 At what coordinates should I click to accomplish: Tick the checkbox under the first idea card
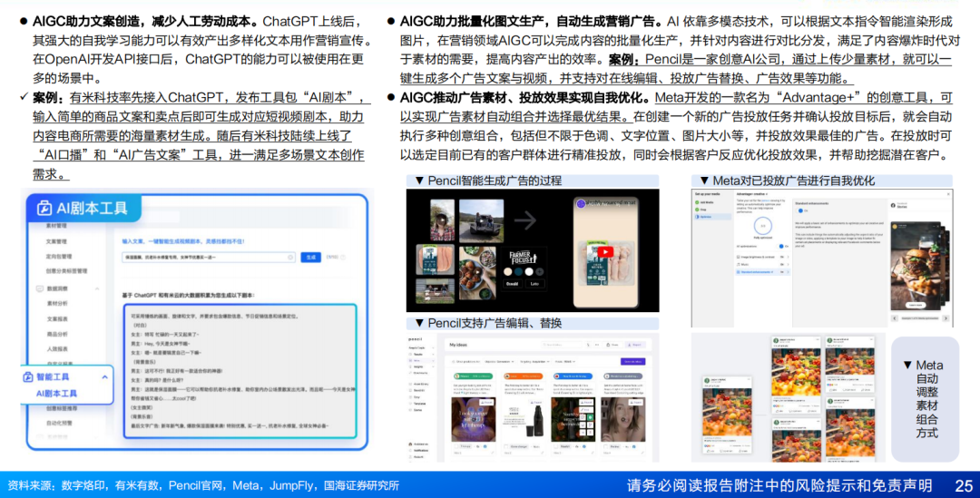coord(456,447)
